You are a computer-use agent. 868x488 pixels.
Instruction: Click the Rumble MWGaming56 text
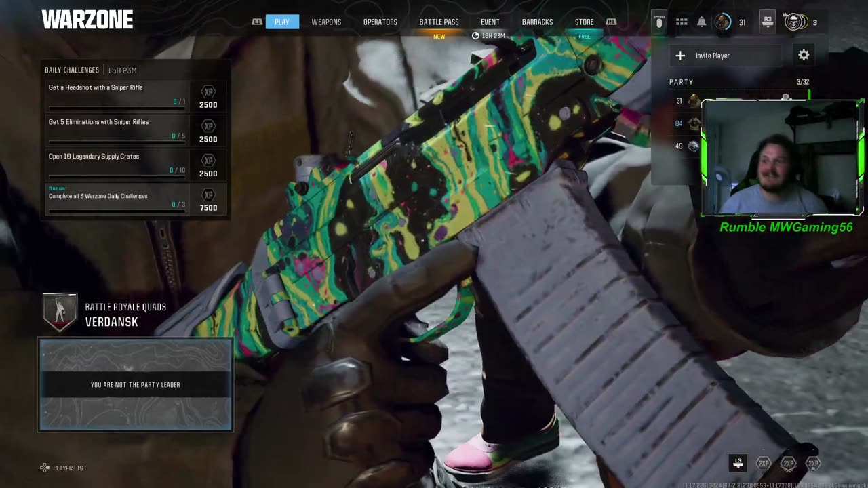click(786, 227)
